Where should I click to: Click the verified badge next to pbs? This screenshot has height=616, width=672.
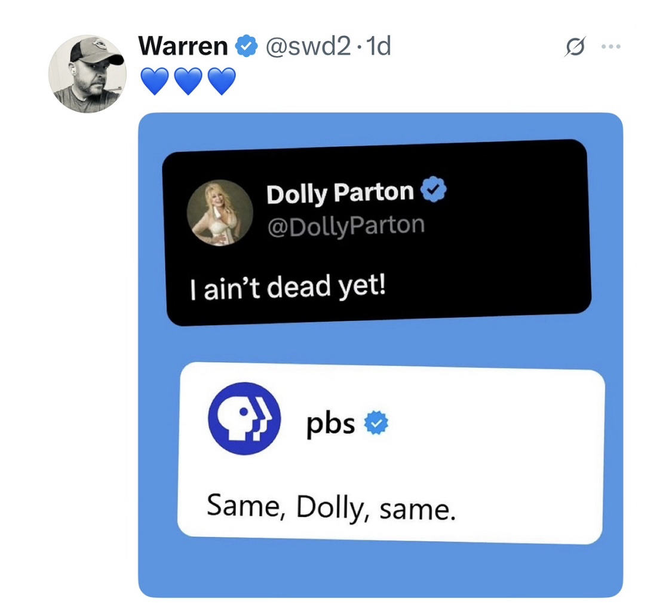[376, 422]
